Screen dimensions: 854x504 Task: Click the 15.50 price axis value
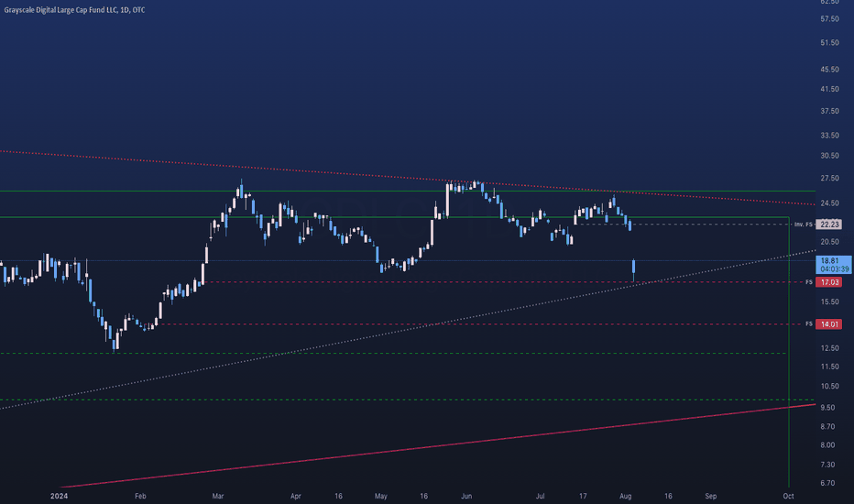[x=829, y=301]
